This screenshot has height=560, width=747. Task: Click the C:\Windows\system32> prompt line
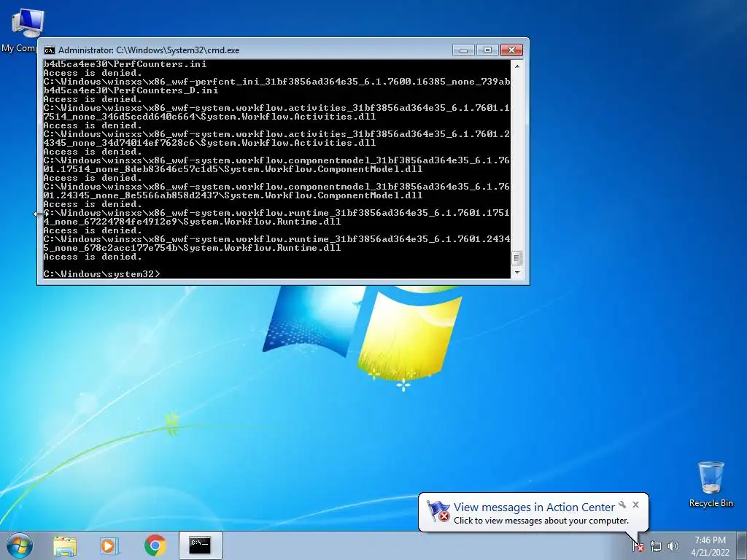pyautogui.click(x=102, y=274)
